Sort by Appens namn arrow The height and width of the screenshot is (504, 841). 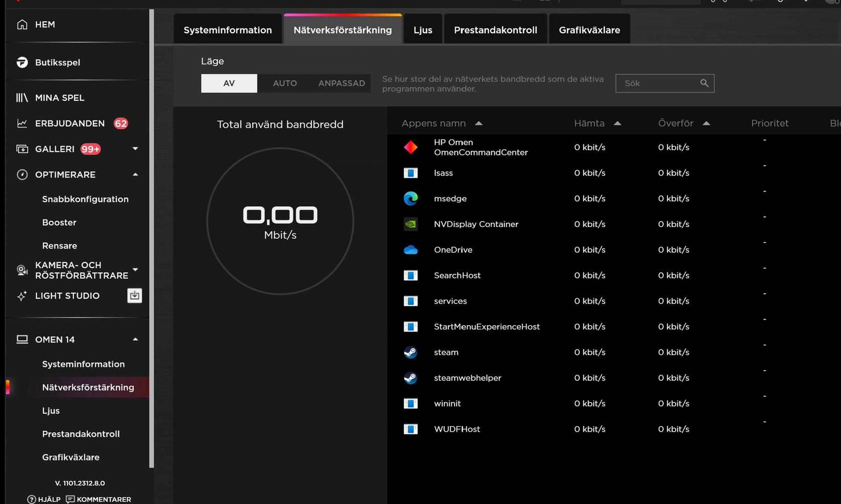tap(478, 123)
